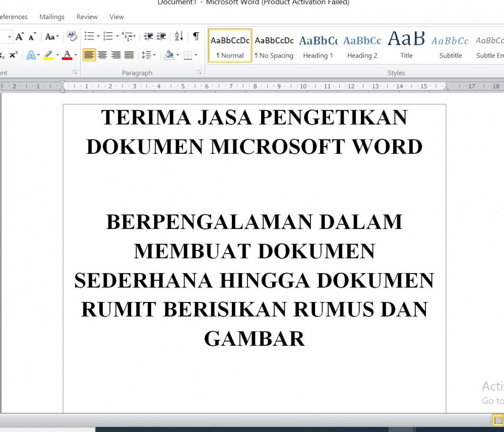Apply the Subtle Emphasis style
Viewport: 504px width, 432px height.
pyautogui.click(x=489, y=45)
